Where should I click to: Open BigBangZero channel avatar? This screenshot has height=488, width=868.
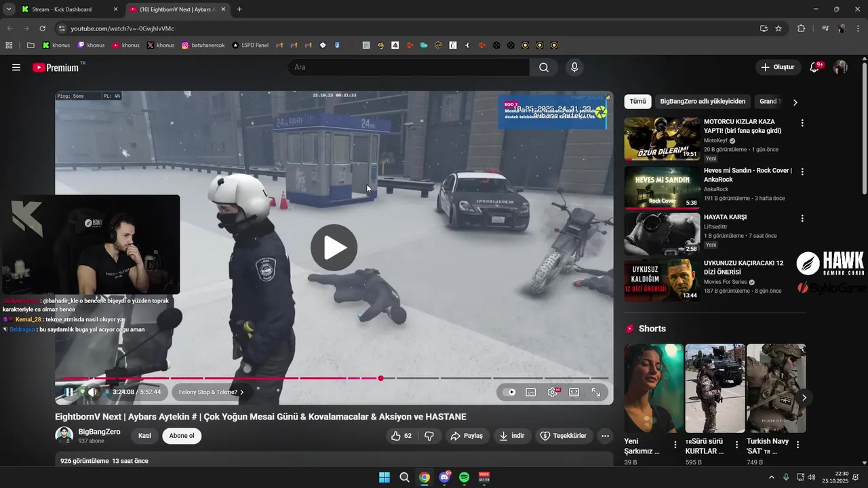coord(64,435)
